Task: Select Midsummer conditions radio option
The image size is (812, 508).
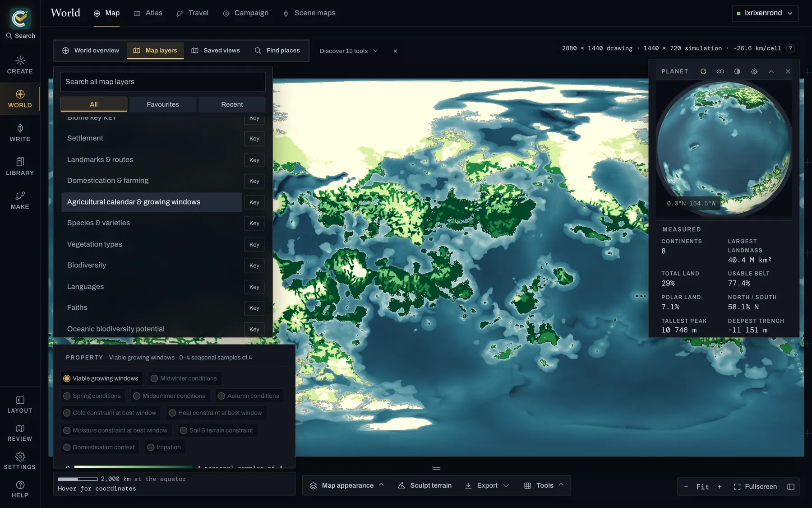Action: pyautogui.click(x=170, y=396)
